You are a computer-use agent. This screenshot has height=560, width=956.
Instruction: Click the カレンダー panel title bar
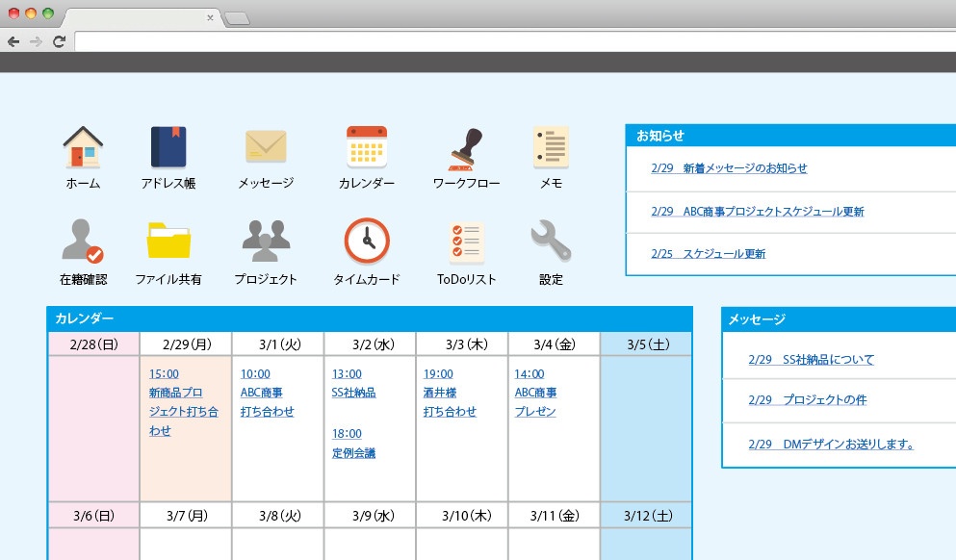coord(370,318)
